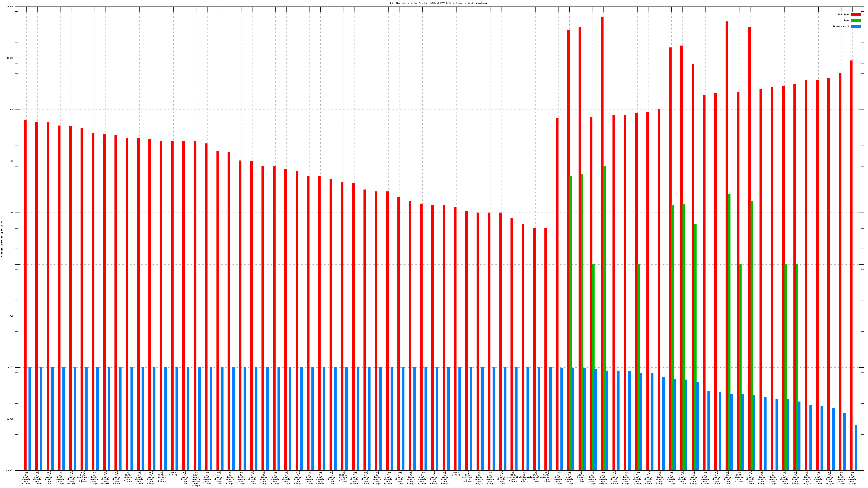Click the 'new.spam.dnsbl.sorbs.net 4 hops' axis label
Viewport: 868px width, 488px height.
click(x=196, y=479)
